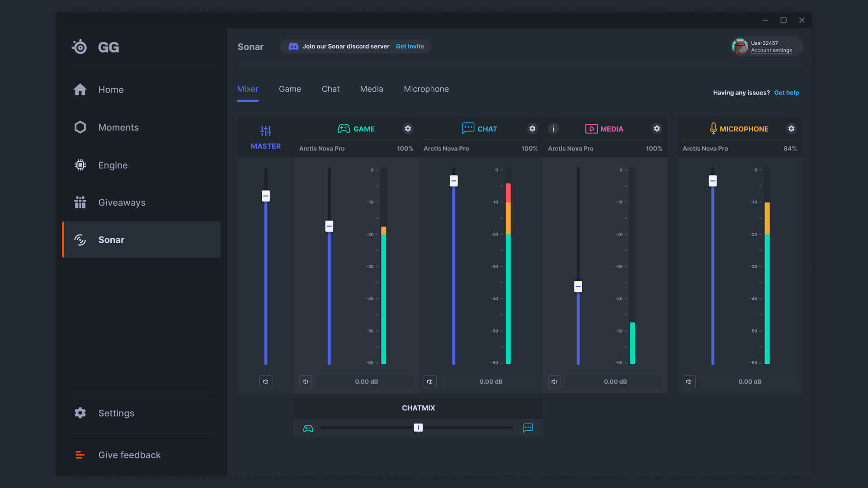868x488 pixels.
Task: Open Engine in the sidebar
Action: pos(142,165)
